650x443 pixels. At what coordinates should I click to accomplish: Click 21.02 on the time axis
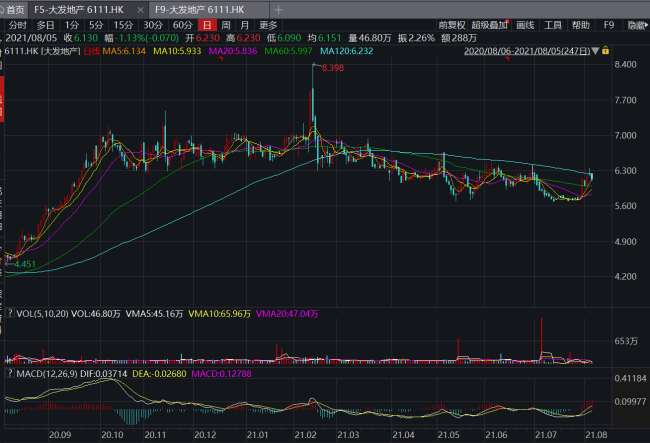[x=305, y=435]
